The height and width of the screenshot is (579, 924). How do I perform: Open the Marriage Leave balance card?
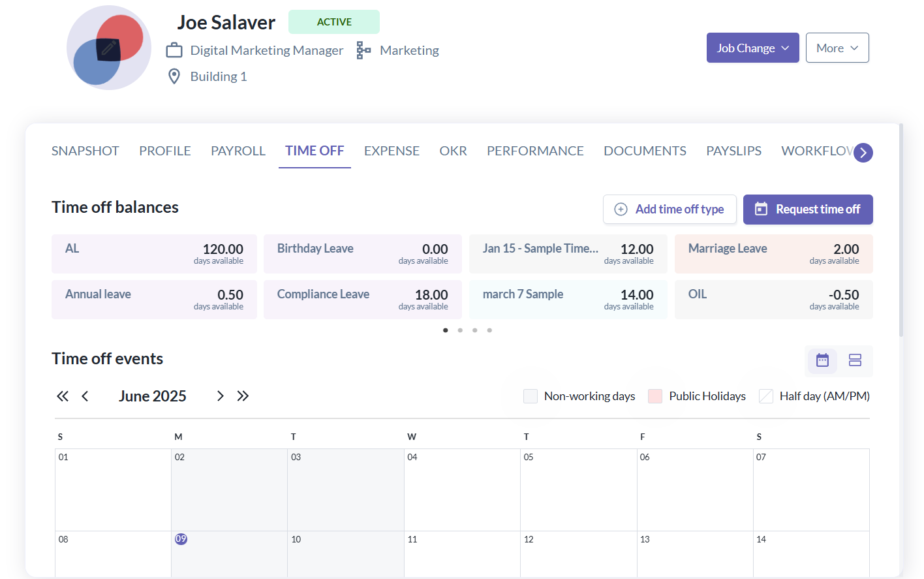[x=774, y=254]
